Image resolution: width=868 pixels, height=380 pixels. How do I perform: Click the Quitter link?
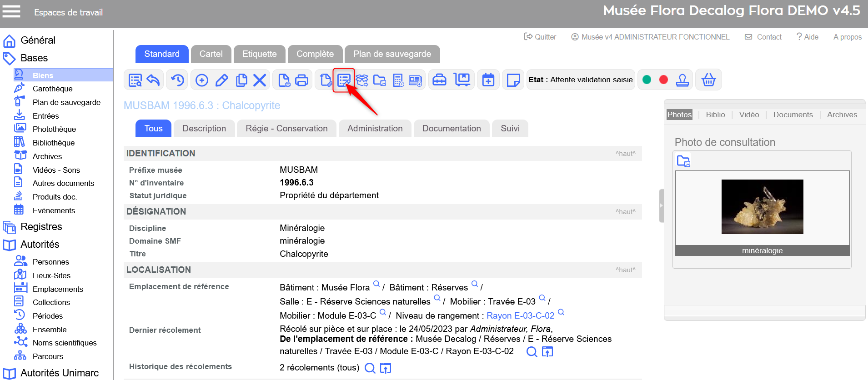tap(540, 37)
